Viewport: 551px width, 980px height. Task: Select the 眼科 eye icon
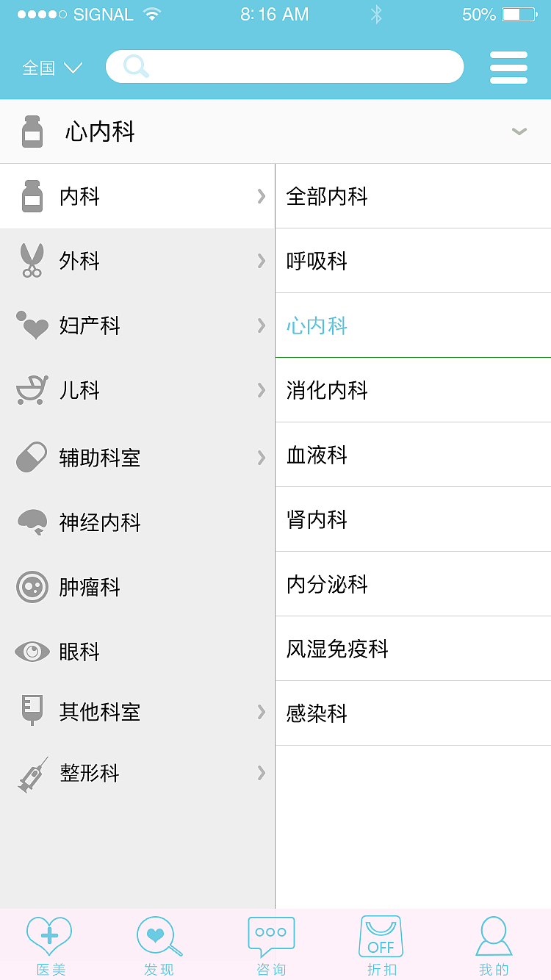[32, 651]
